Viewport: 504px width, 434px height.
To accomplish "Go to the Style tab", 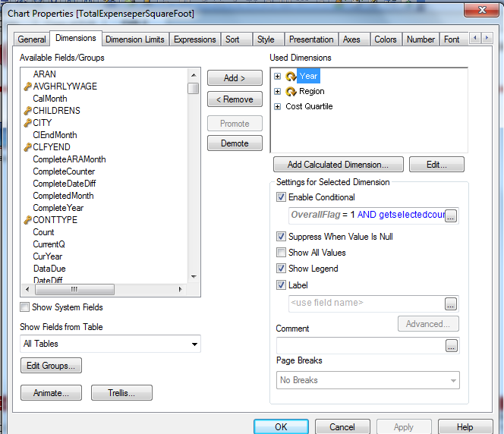I will pos(268,39).
